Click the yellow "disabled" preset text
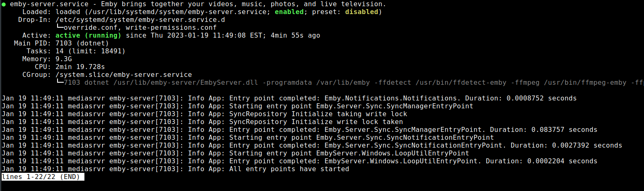This screenshot has height=191, width=644. coord(361,12)
